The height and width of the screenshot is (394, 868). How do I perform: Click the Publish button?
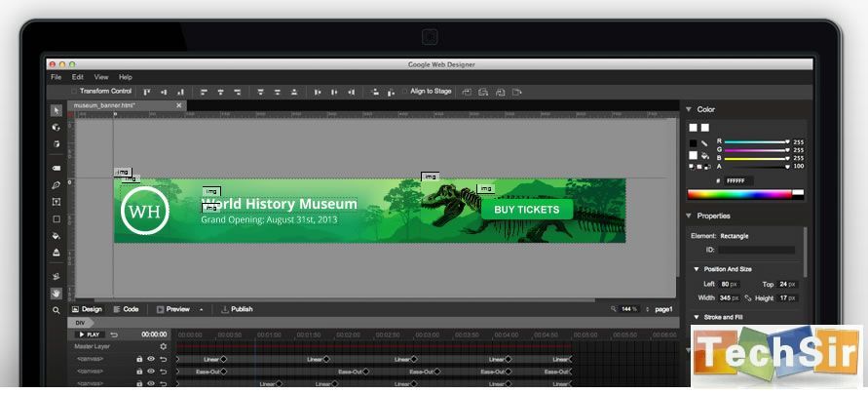237,309
